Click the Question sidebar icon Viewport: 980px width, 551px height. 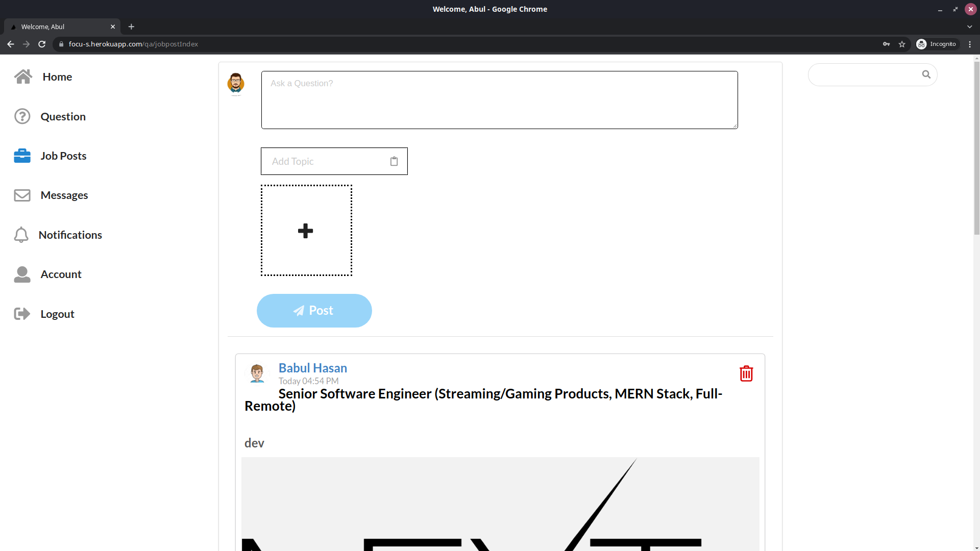click(21, 116)
